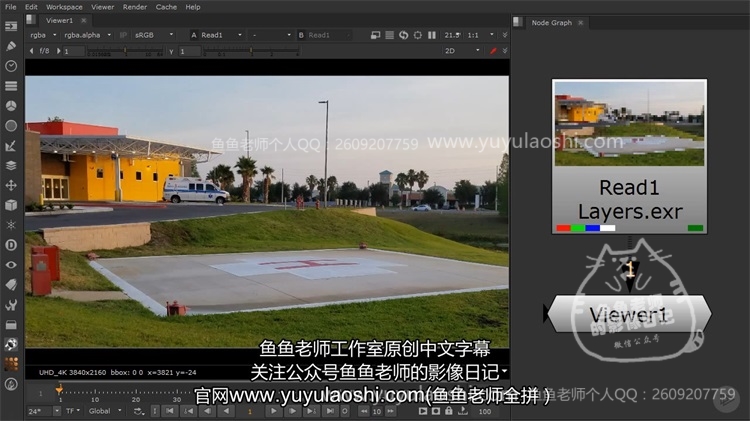Open the Particles nodes menu icon
This screenshot has height=421, width=750.
11,225
